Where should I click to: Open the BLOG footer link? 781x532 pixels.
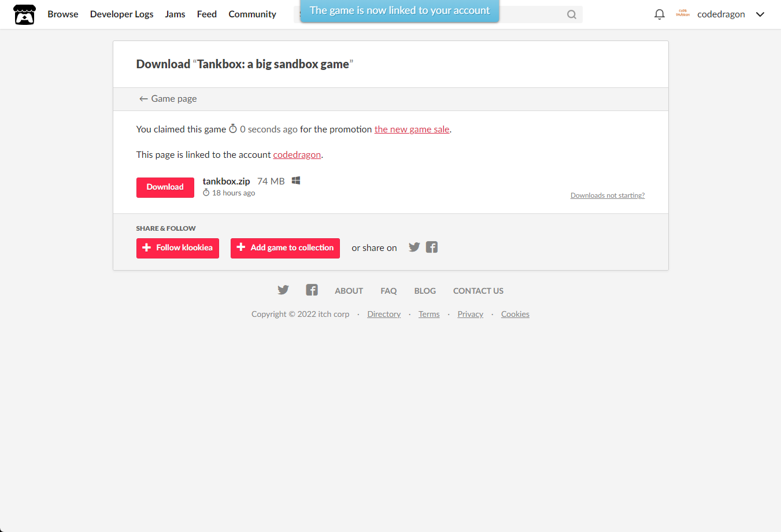(x=425, y=291)
